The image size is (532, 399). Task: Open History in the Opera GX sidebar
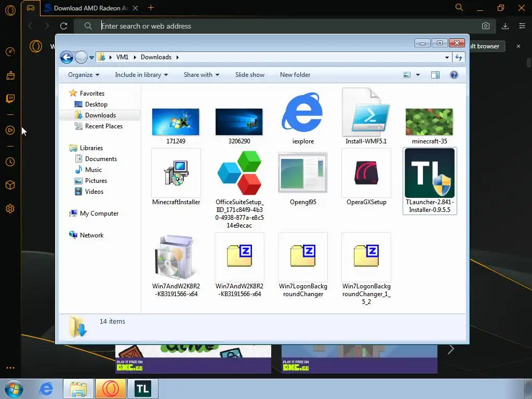pos(10,162)
